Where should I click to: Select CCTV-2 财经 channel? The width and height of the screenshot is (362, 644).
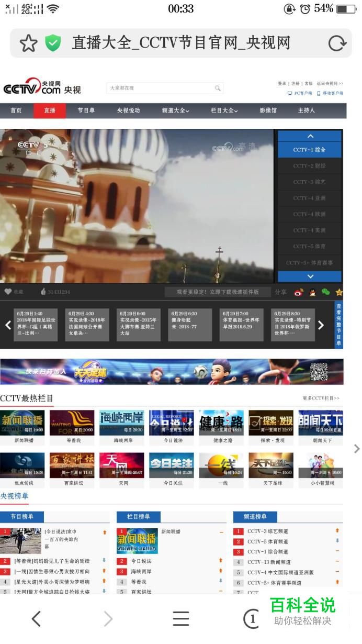[x=309, y=166]
